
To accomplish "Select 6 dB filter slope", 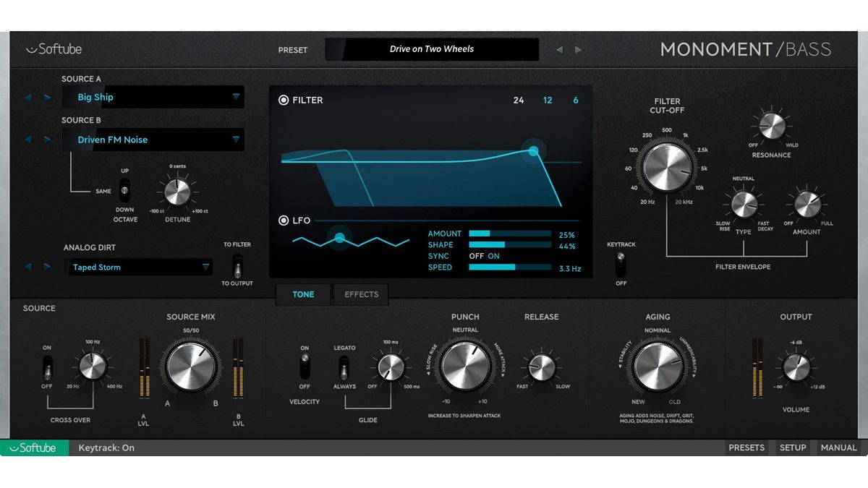I will pyautogui.click(x=576, y=100).
